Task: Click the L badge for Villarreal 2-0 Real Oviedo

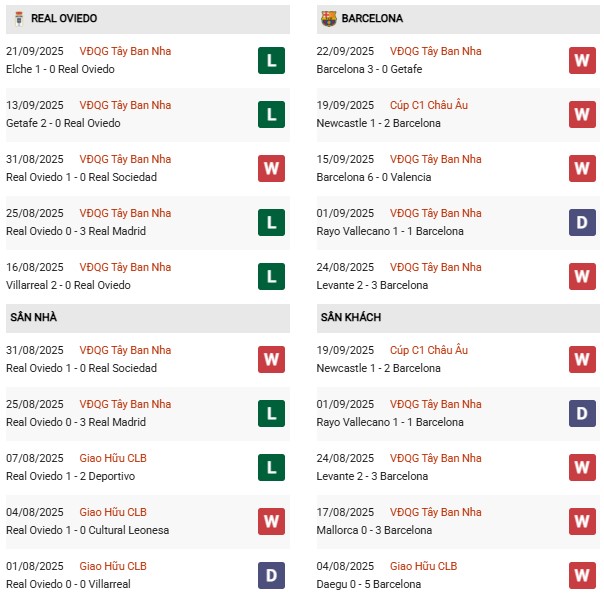Action: click(272, 277)
